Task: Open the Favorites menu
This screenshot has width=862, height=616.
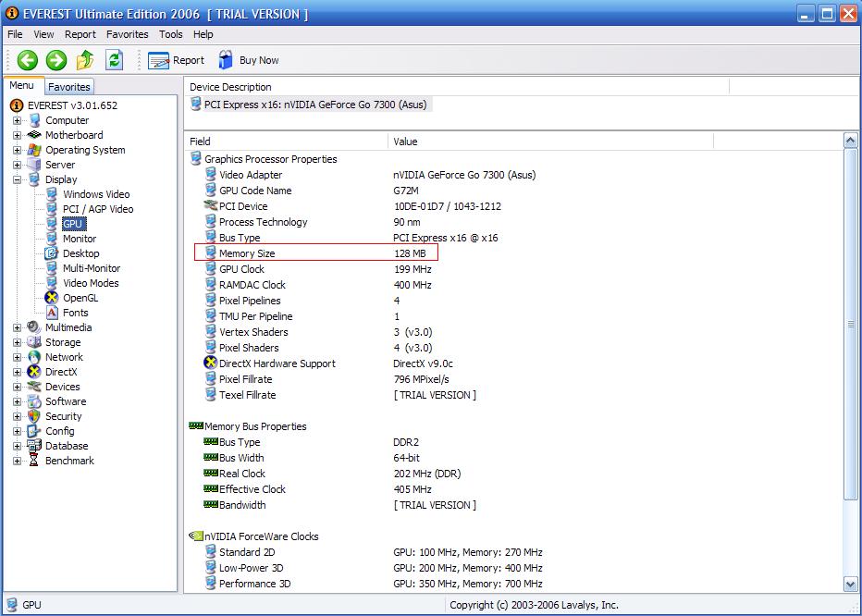Action: click(127, 34)
